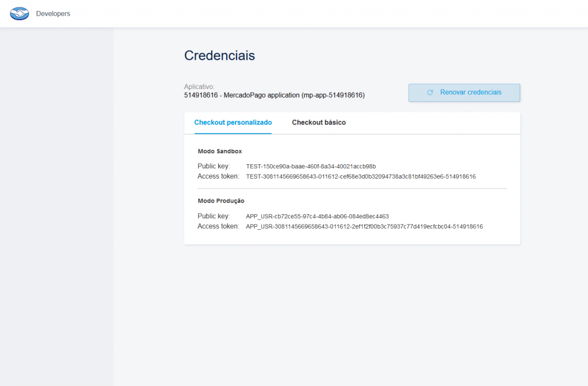Click the refresh icon on Renovar credenciais
Viewport: 588px width, 386px height.
pyautogui.click(x=430, y=92)
